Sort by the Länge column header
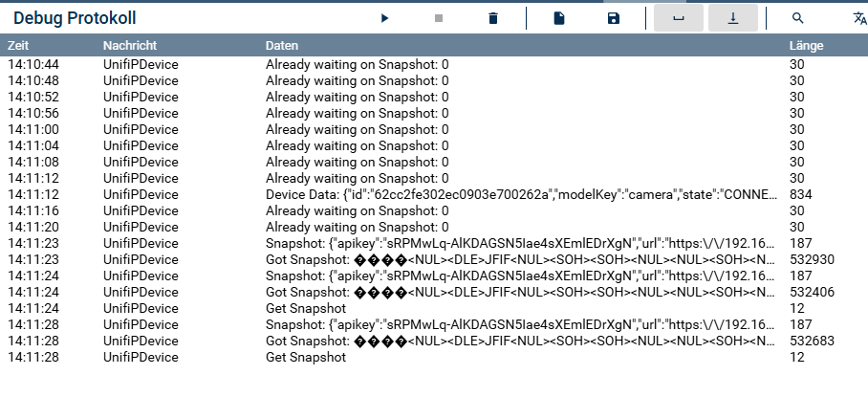 [x=806, y=46]
